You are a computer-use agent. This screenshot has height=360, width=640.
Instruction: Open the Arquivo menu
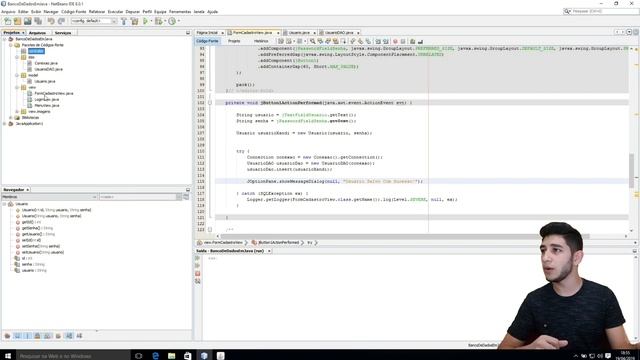click(8, 12)
